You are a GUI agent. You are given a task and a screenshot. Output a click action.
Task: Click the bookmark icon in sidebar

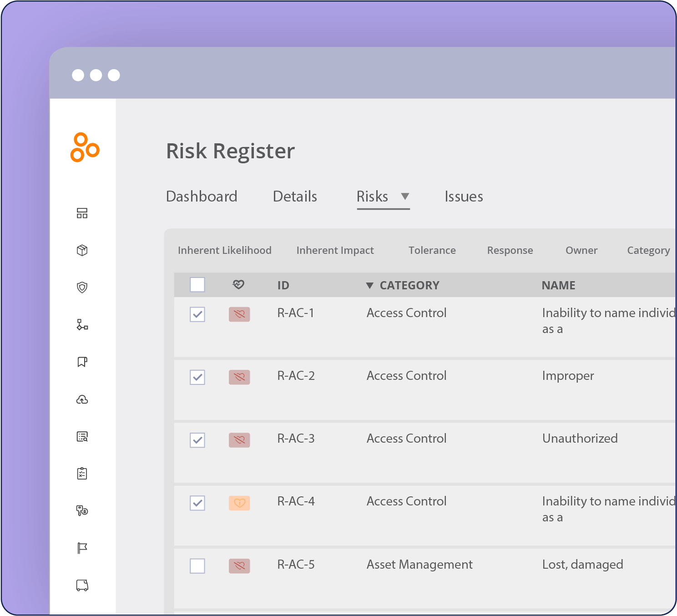82,362
